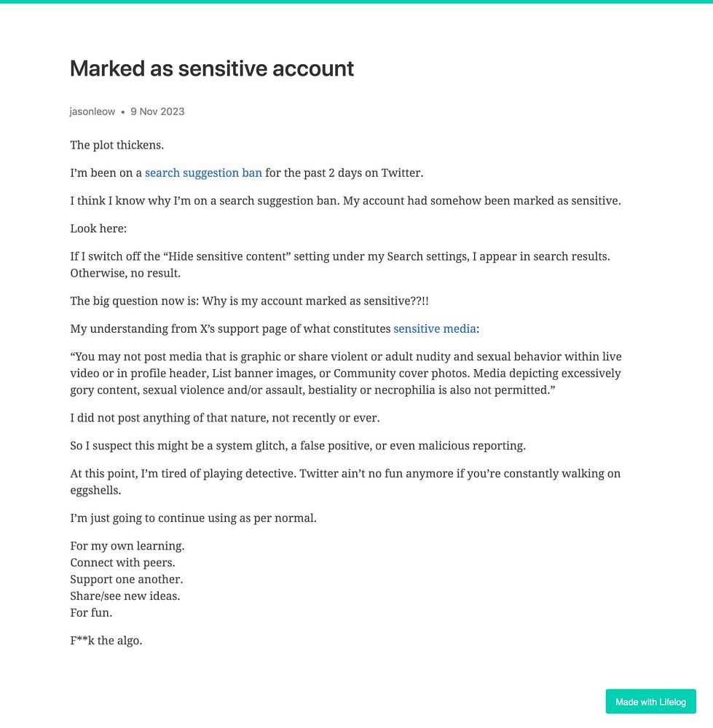This screenshot has height=728, width=713.
Task: Click the "I did not post anything" sentence
Action: (225, 418)
